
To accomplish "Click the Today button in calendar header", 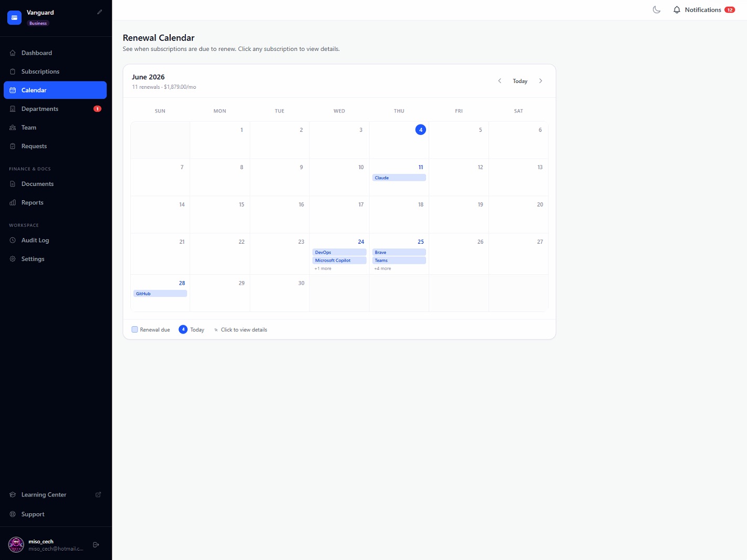I will point(520,81).
